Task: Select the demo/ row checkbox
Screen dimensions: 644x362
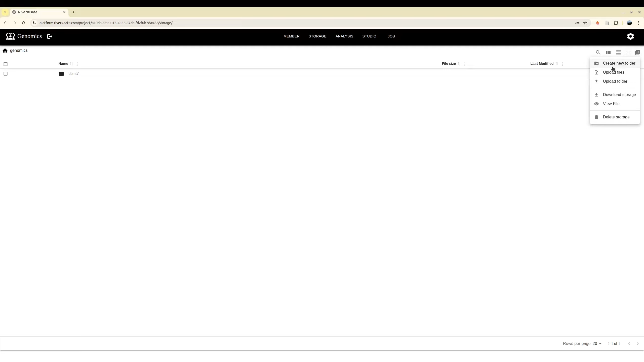Action: (x=6, y=73)
